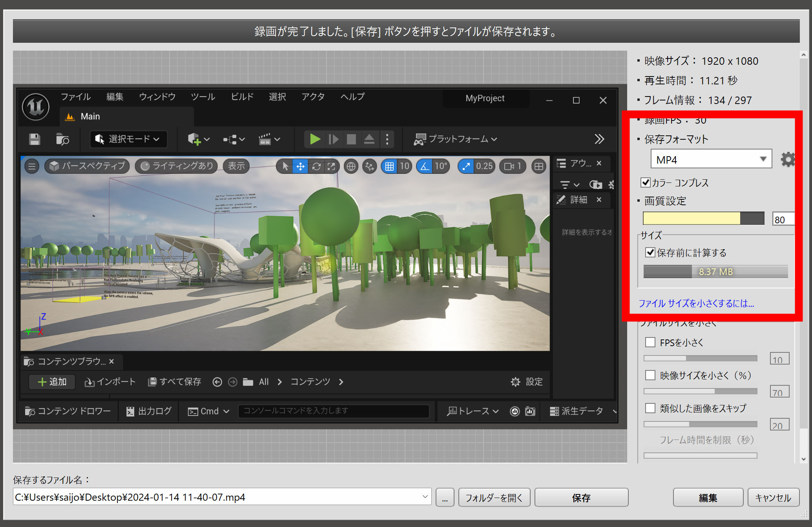The height and width of the screenshot is (527, 812).
Task: Uncheck 保存前に計算する checkbox
Action: (650, 252)
